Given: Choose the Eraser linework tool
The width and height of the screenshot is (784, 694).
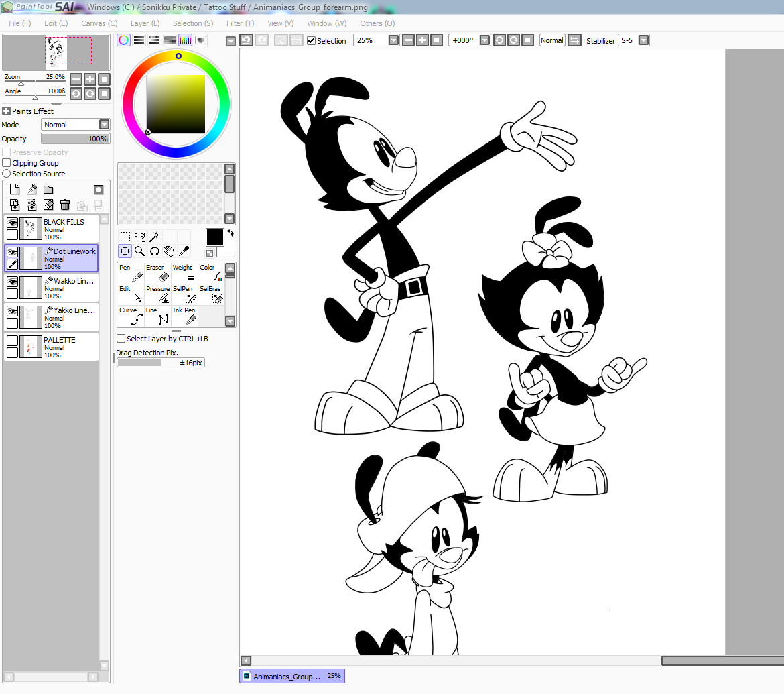Looking at the screenshot, I should [x=157, y=273].
